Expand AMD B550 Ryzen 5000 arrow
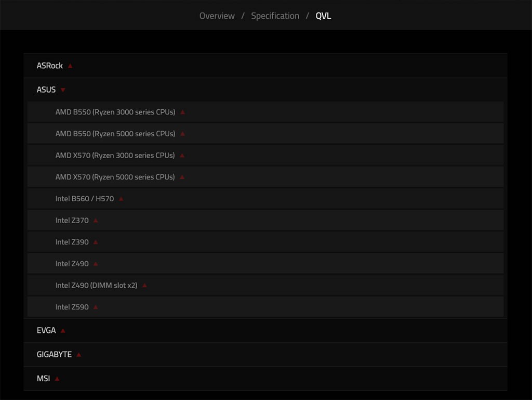The image size is (532, 400). point(182,134)
